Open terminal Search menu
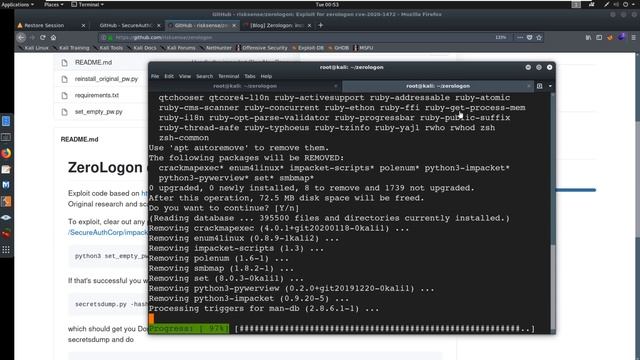Screen dimensions: 640x360 click(x=204, y=76)
